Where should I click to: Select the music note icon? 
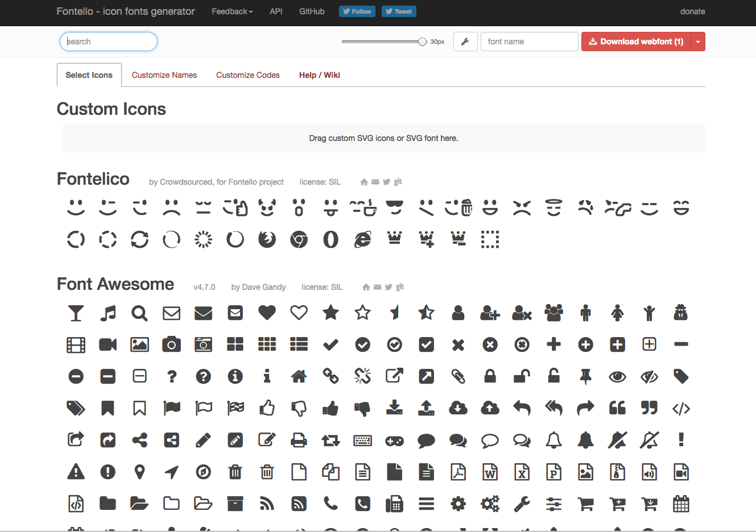click(108, 313)
